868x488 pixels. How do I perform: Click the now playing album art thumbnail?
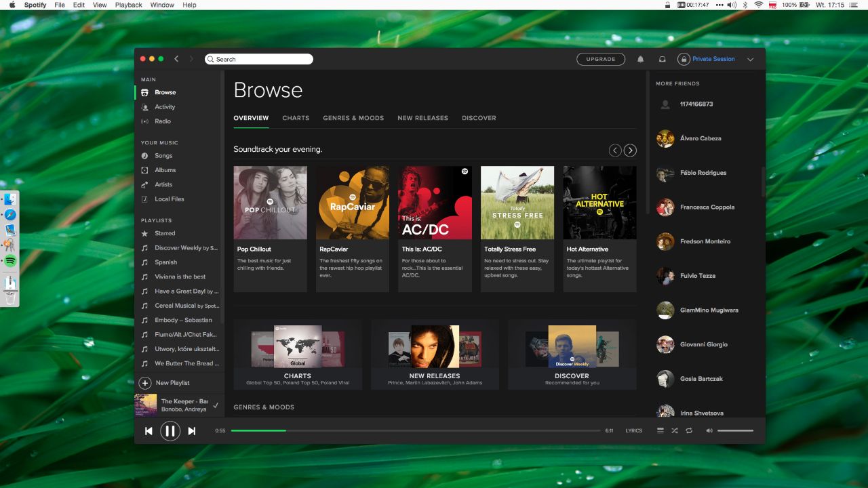tap(145, 405)
